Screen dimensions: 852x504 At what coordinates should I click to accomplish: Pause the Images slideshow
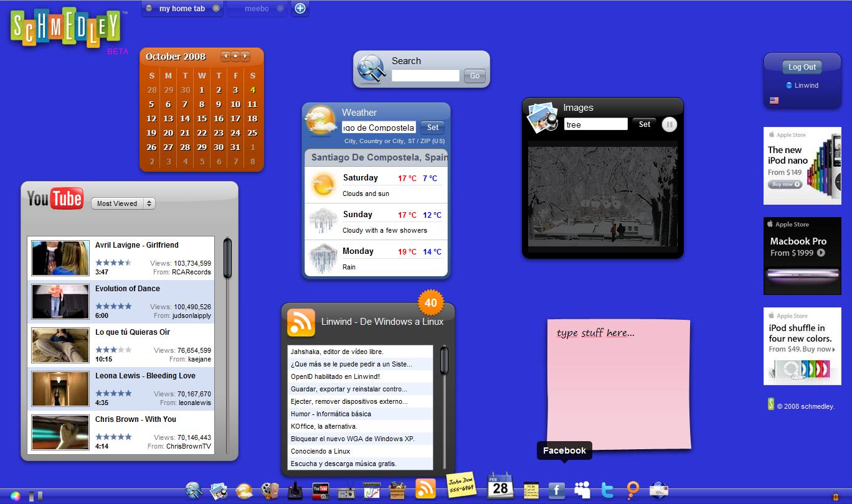669,124
